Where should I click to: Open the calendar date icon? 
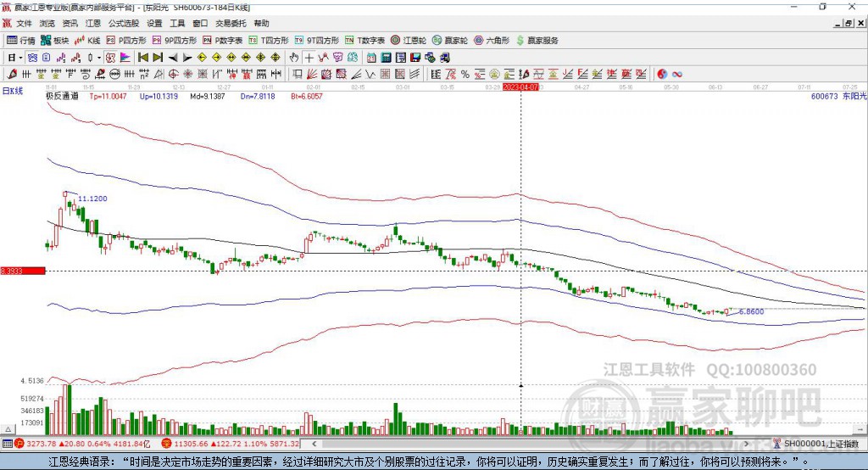tap(371, 58)
